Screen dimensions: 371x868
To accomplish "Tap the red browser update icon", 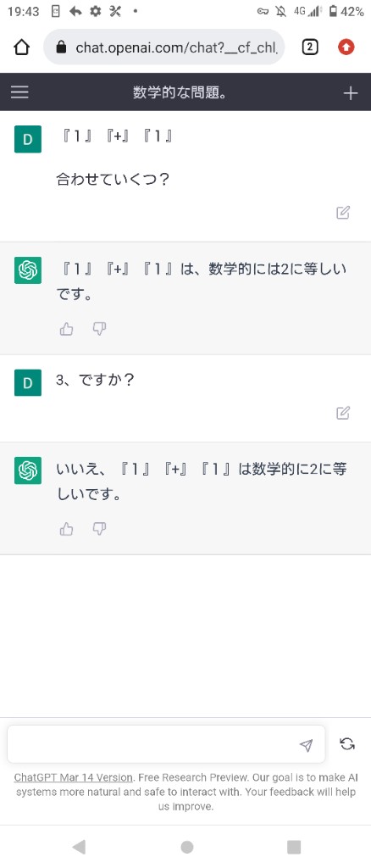I will [x=346, y=47].
